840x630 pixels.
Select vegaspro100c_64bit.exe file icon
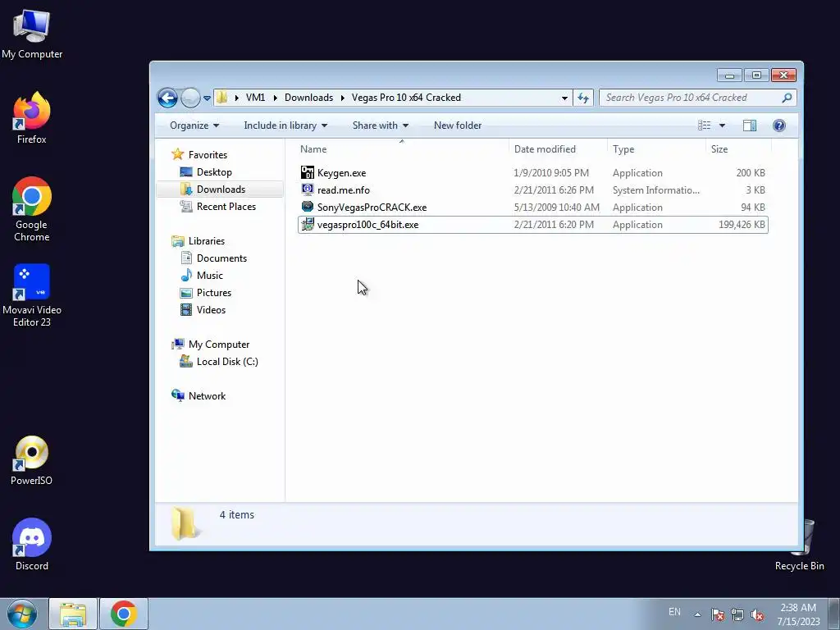(x=308, y=225)
